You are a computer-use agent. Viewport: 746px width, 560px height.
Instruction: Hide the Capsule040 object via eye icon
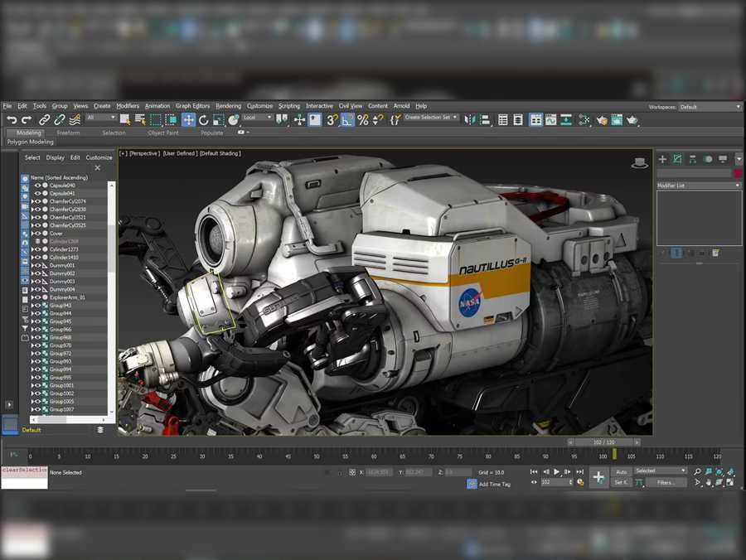[37, 186]
